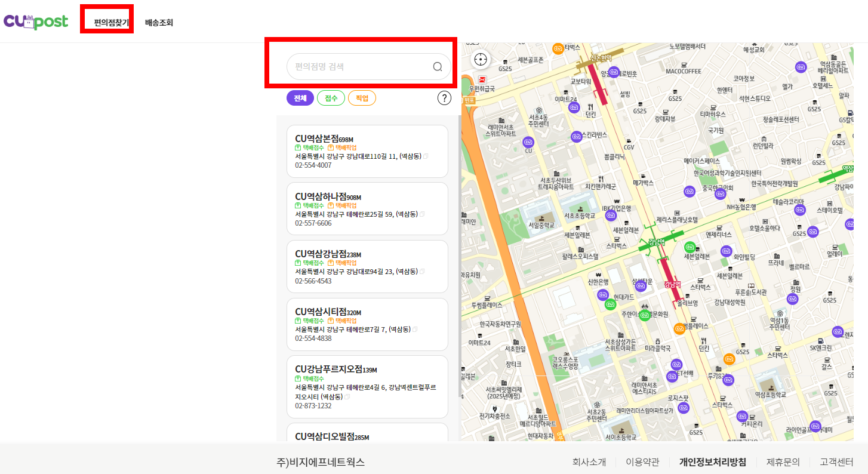
Task: Select the 전체 filter
Action: (300, 99)
